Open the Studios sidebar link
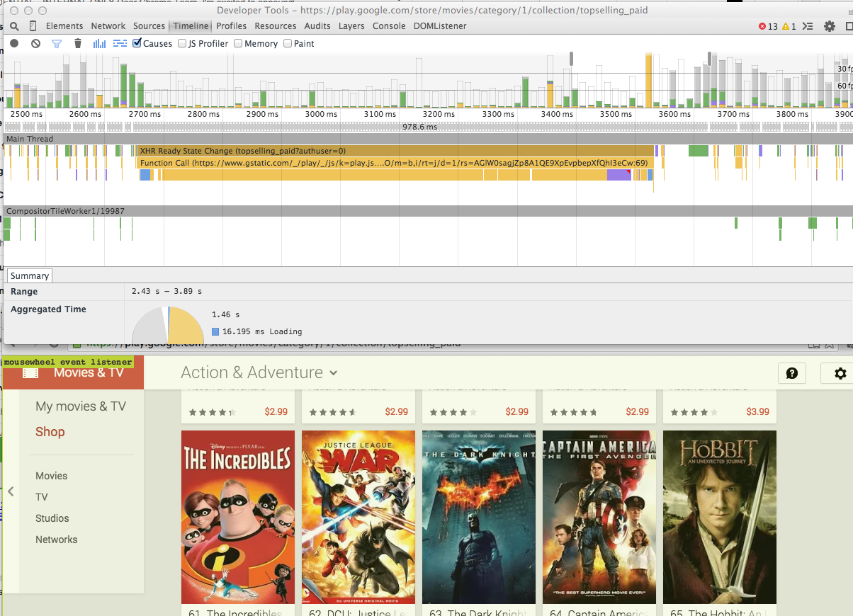 pos(52,518)
